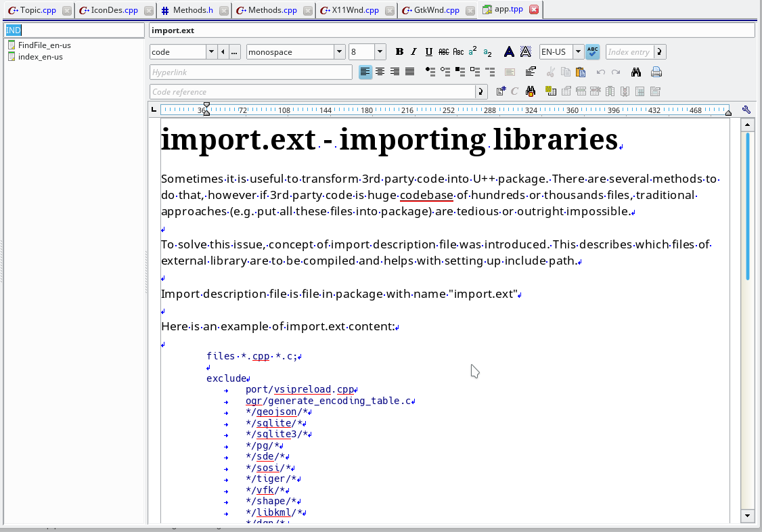Click the ellipsis style editor button
Screen dimensions: 762x532
234,52
